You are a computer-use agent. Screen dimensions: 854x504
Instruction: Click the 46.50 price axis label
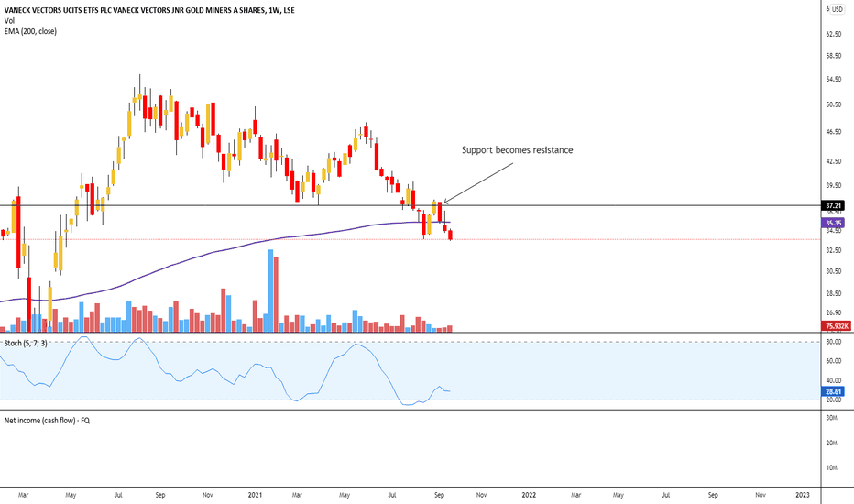pos(833,132)
